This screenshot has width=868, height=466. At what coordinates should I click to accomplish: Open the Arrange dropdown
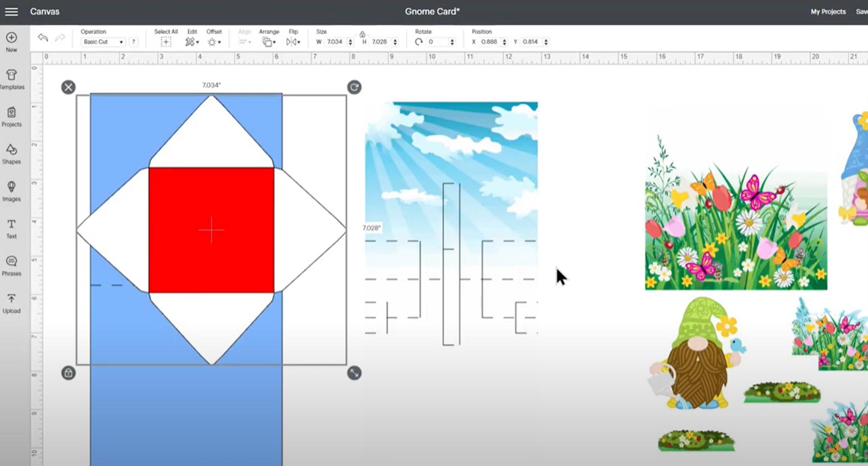(x=269, y=41)
